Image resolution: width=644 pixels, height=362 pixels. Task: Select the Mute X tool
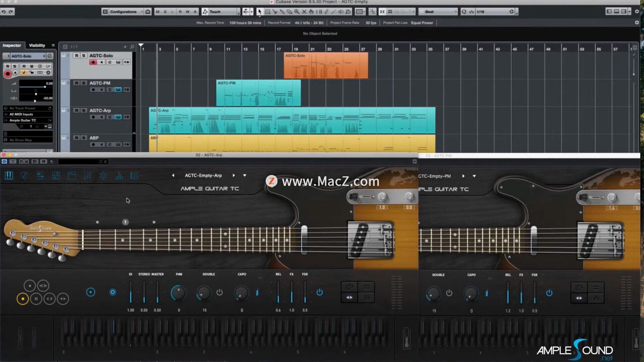304,12
